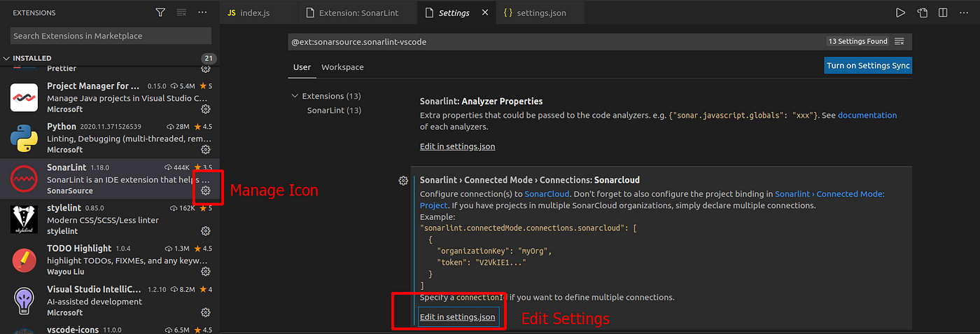Click the Python extension manage gear

(206, 150)
